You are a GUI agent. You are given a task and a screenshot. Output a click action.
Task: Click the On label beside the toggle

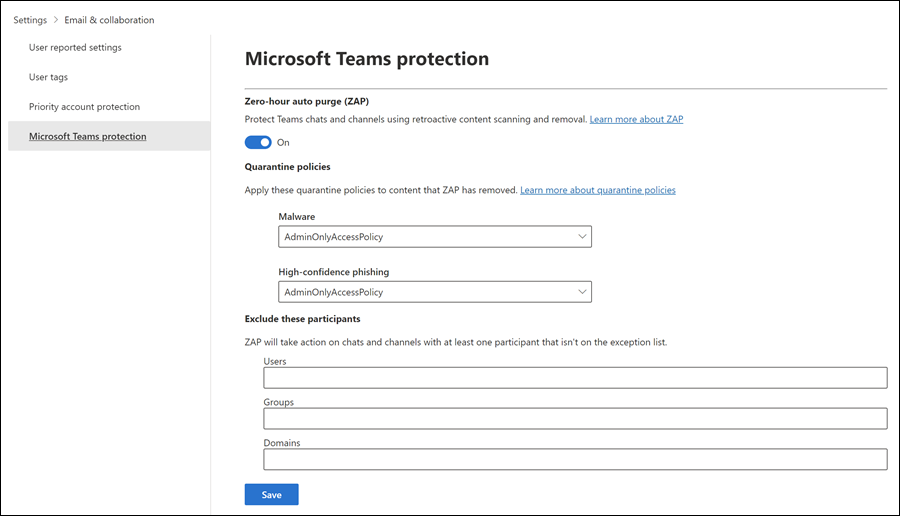click(x=283, y=142)
